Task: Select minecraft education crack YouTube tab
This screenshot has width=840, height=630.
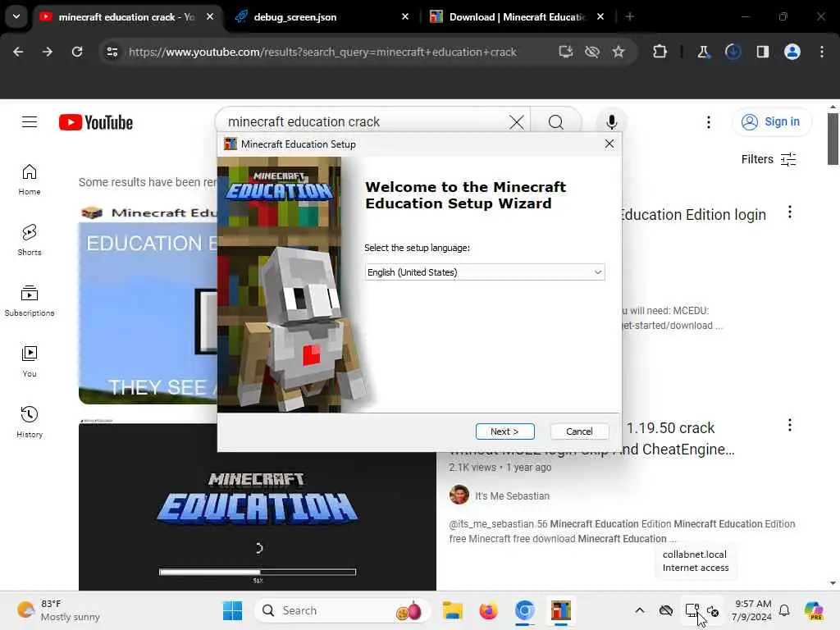Action: coord(126,17)
